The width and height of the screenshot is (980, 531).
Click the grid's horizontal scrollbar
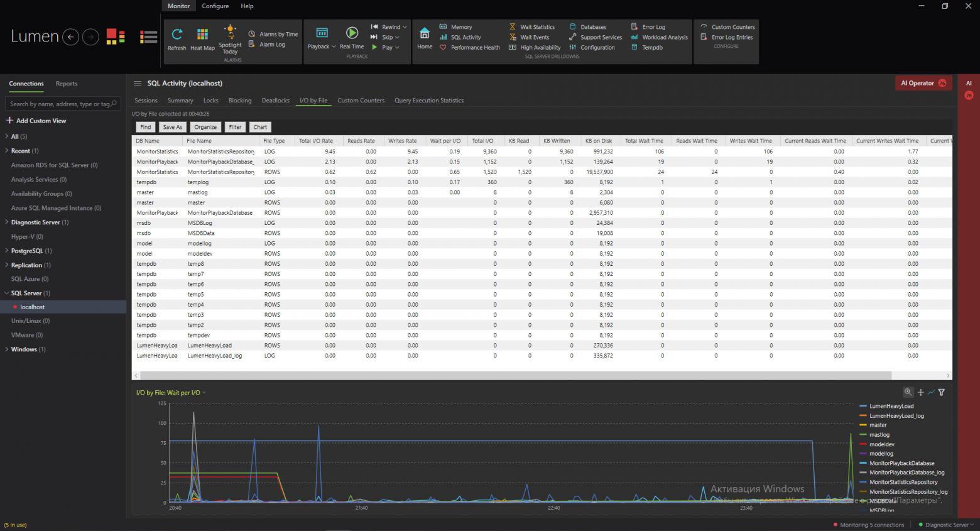pyautogui.click(x=515, y=375)
